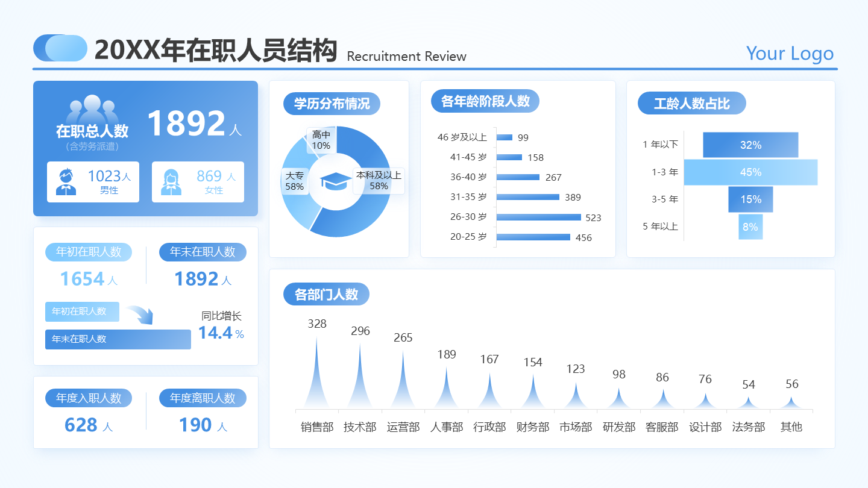Click the 各年龄阶段人数 section header pill

pos(485,101)
